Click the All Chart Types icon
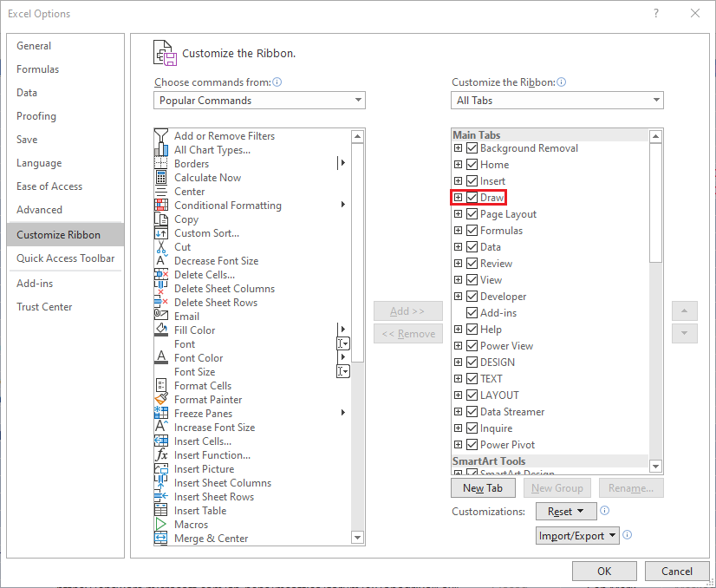The image size is (716, 588). tap(160, 150)
